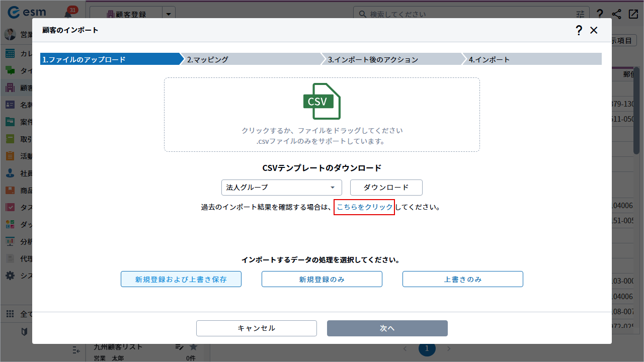This screenshot has width=644, height=362.
Task: Open the 法人グループ template dropdown
Action: click(282, 188)
